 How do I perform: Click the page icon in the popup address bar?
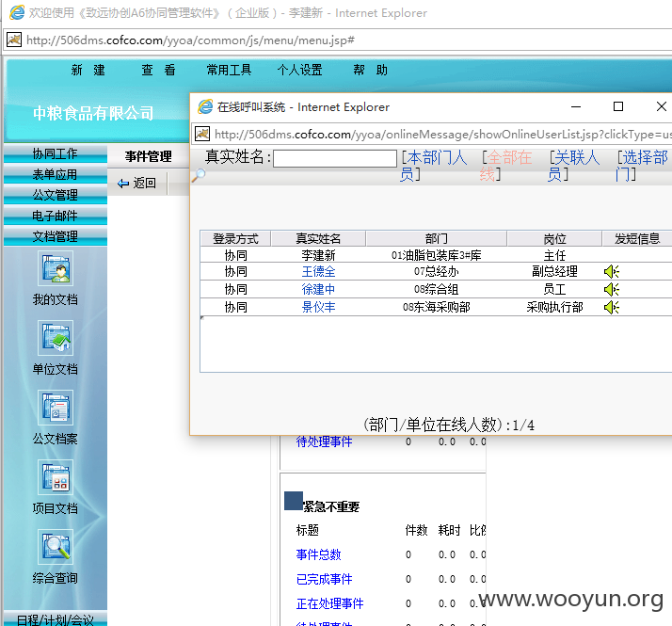[x=202, y=135]
